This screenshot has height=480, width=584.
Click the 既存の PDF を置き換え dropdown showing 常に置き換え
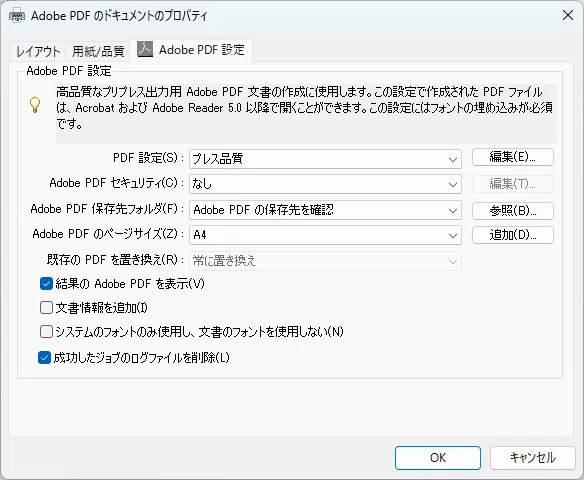coord(325,261)
